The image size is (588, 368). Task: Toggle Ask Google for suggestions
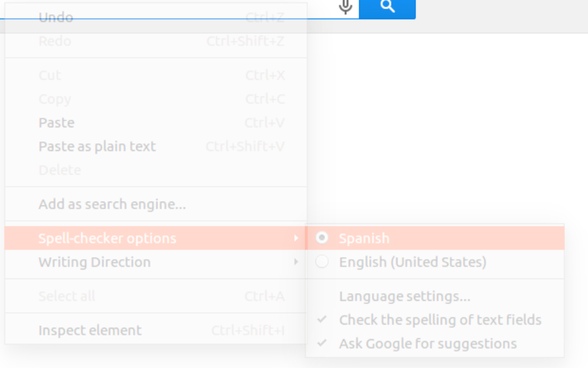pyautogui.click(x=434, y=344)
